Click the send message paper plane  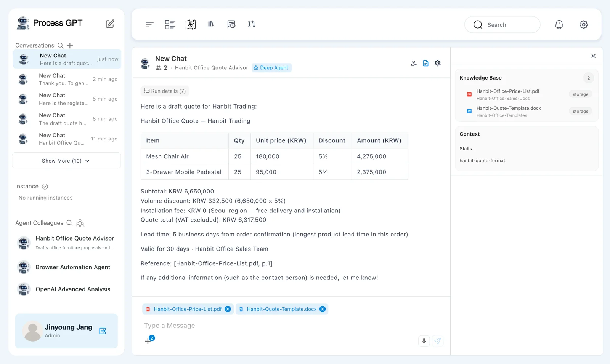(438, 341)
